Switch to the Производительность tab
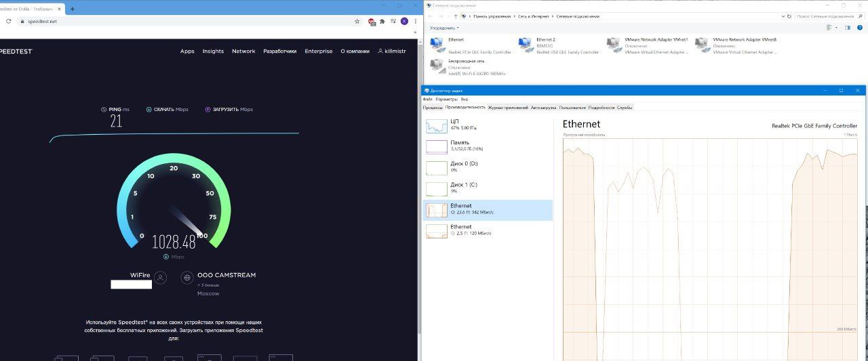 click(x=465, y=107)
